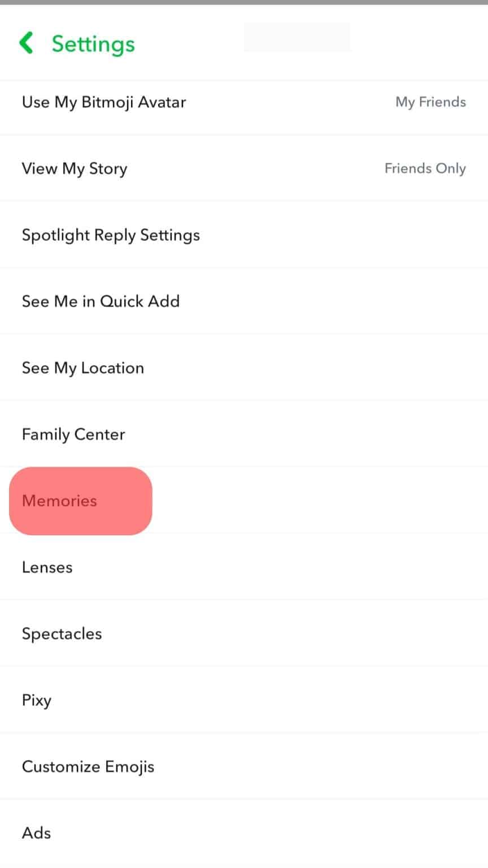This screenshot has height=868, width=488.
Task: Open Spectacles settings
Action: [x=62, y=633]
